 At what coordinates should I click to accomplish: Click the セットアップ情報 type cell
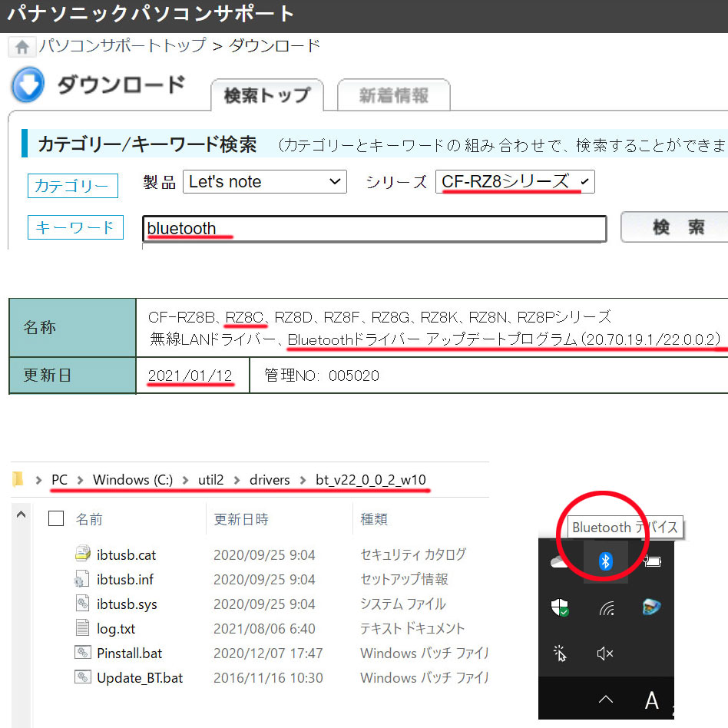[x=404, y=579]
